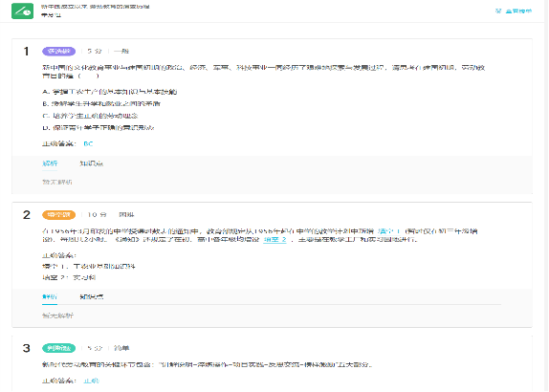Click the small icon beside top-right blue link
The height and width of the screenshot is (392, 549).
[498, 11]
